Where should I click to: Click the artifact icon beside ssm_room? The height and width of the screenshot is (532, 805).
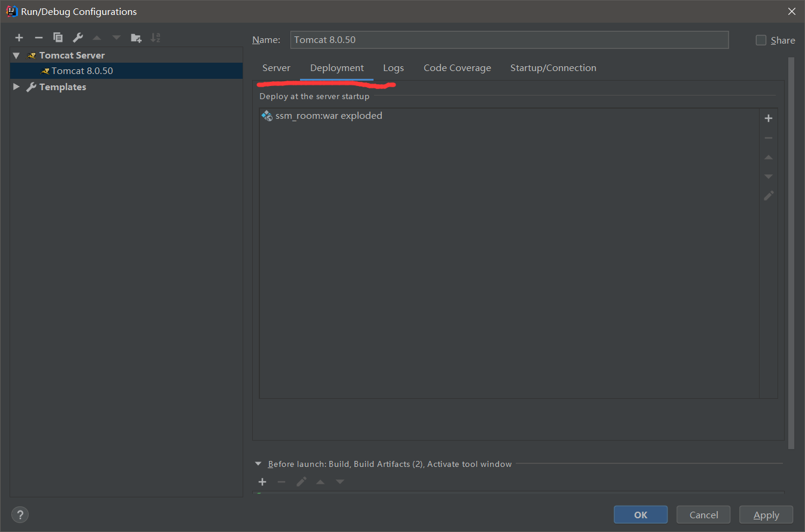(267, 115)
